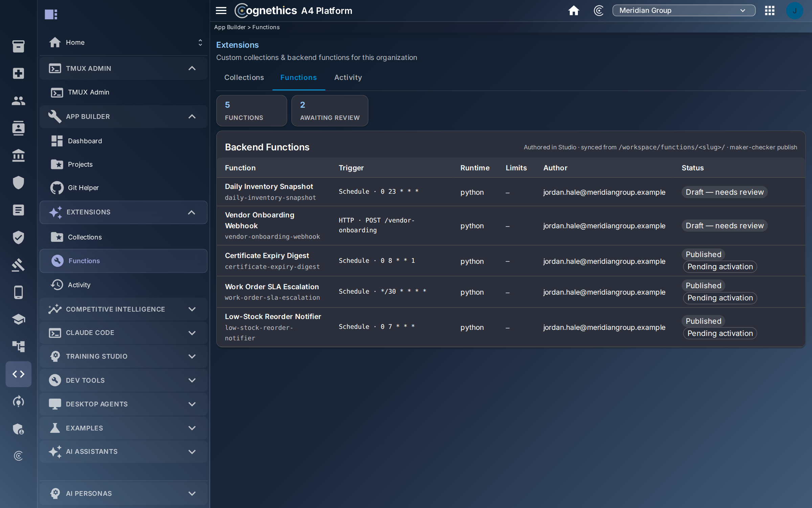Open the hamburger menu in top bar
This screenshot has width=812, height=508.
click(x=221, y=10)
